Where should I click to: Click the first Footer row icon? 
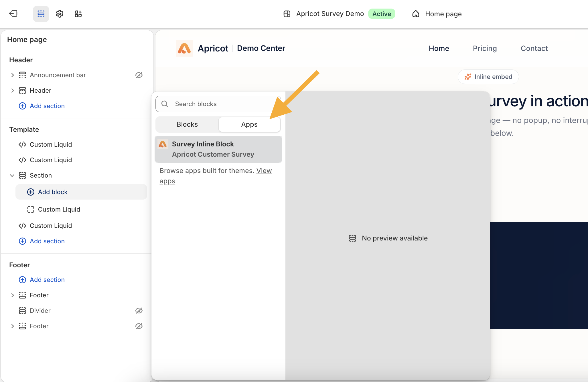pyautogui.click(x=22, y=295)
